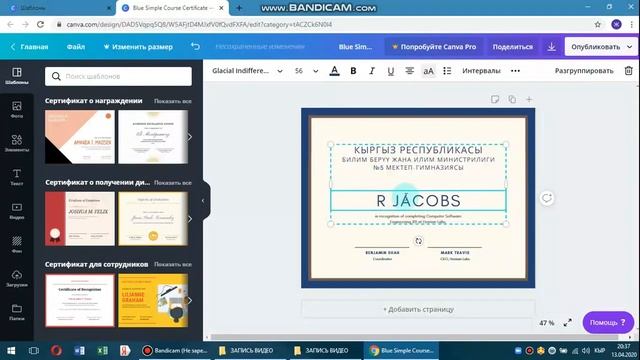Go back to Главная home
640x360 pixels.
[x=29, y=47]
